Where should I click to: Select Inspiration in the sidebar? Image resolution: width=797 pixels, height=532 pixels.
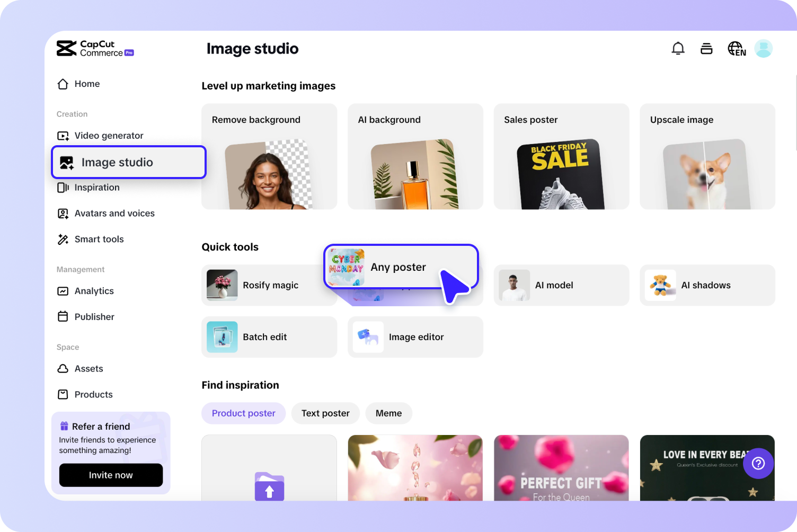pos(97,188)
